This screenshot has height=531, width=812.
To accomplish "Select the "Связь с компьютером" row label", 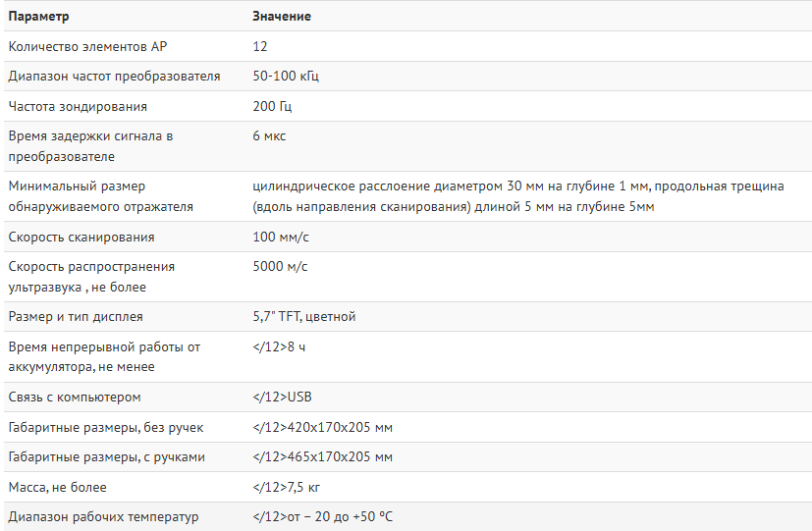I will click(75, 398).
